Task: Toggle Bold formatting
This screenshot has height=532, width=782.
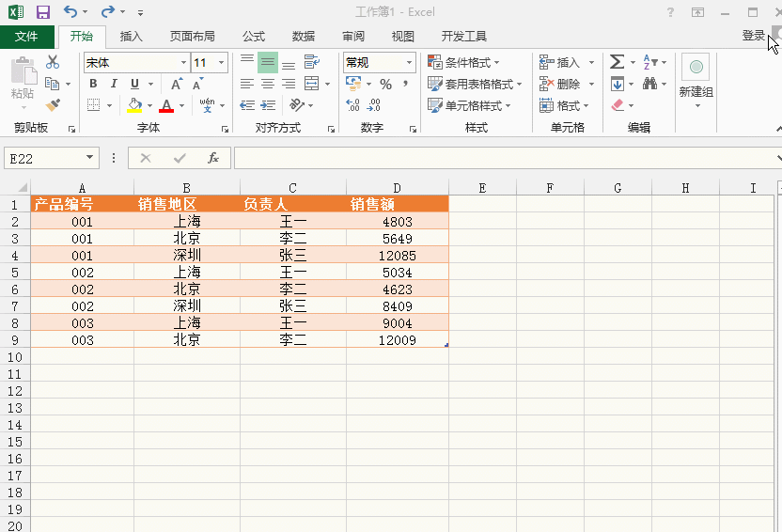Action: pos(93,84)
